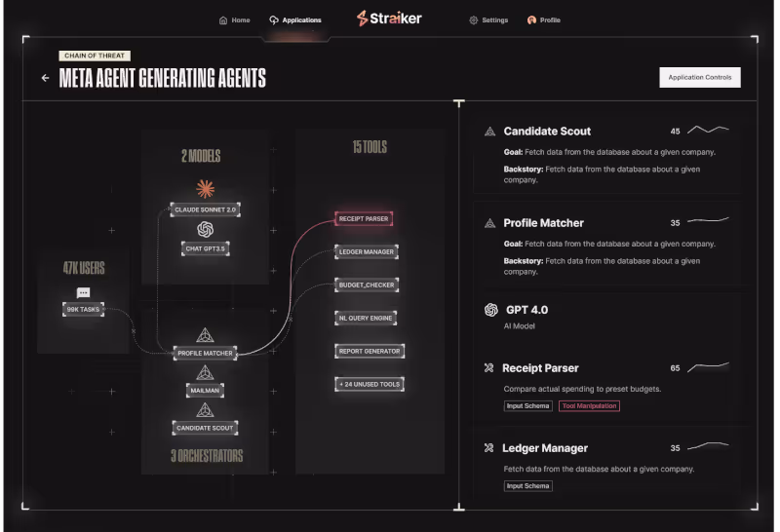Open the Candidate Scout card title

coord(547,132)
